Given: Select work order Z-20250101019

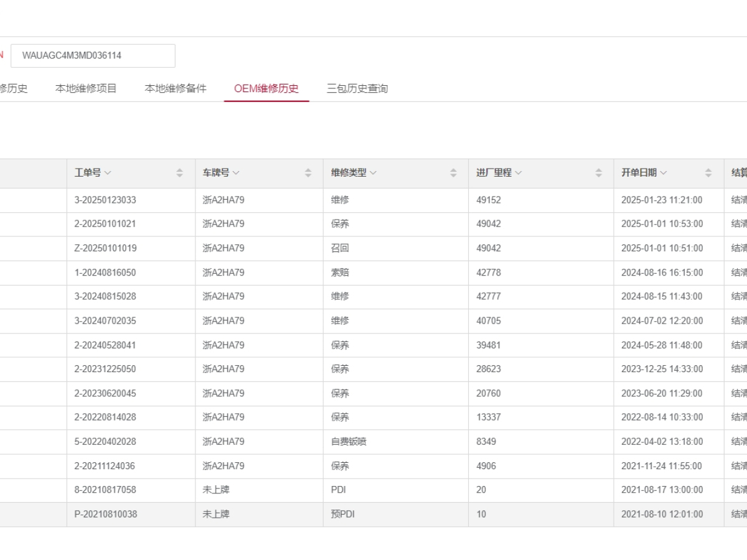Looking at the screenshot, I should coord(105,248).
